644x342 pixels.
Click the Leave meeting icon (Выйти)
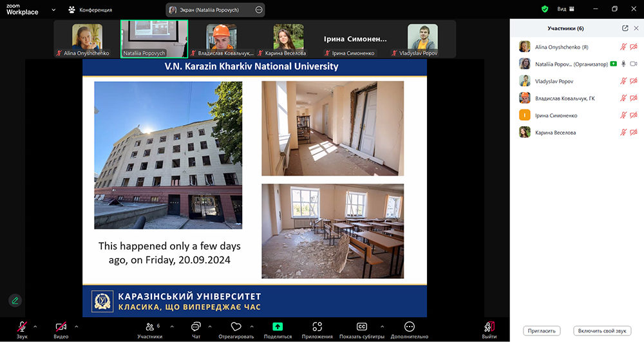[489, 327]
